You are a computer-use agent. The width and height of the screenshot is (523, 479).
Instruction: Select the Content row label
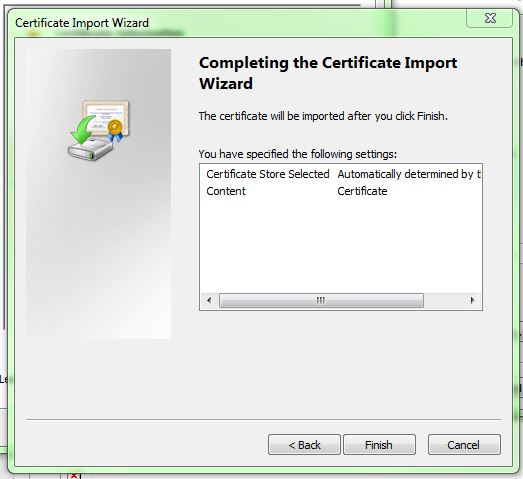tap(226, 191)
